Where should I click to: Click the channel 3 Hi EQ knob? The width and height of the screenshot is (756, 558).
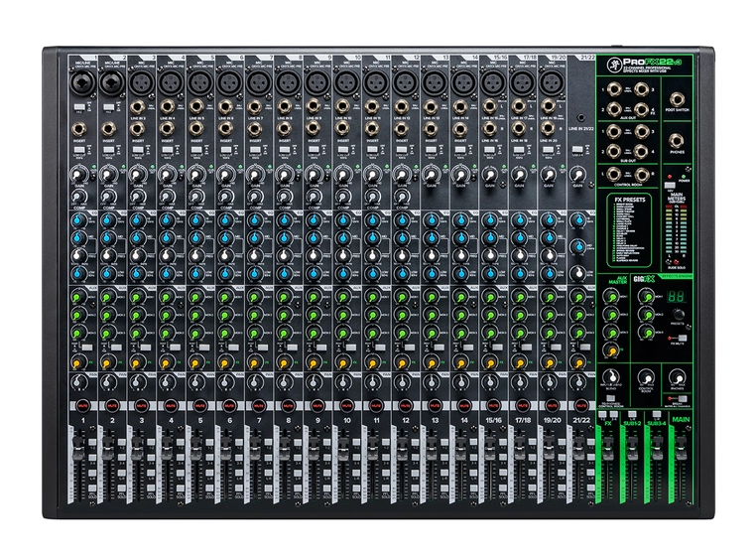pyautogui.click(x=138, y=220)
